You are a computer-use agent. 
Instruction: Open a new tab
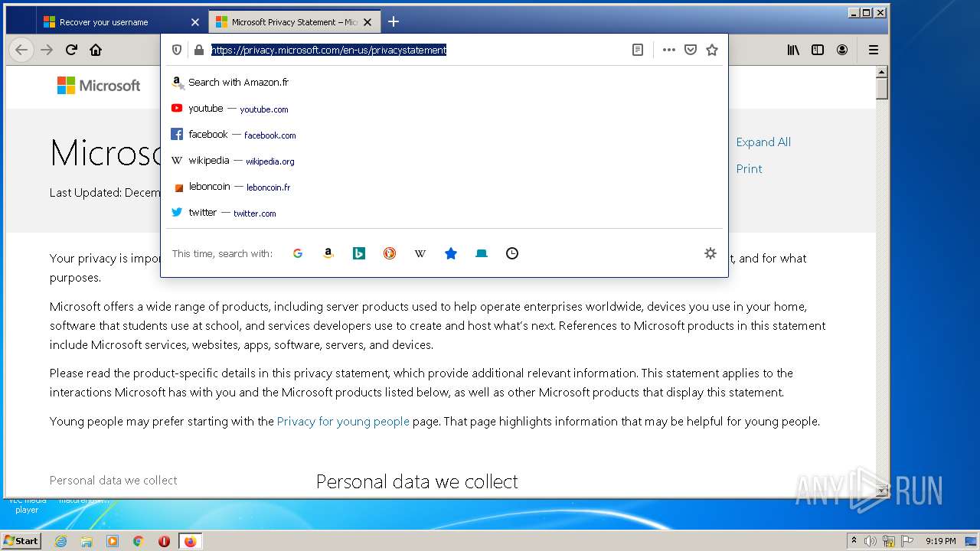coord(394,21)
